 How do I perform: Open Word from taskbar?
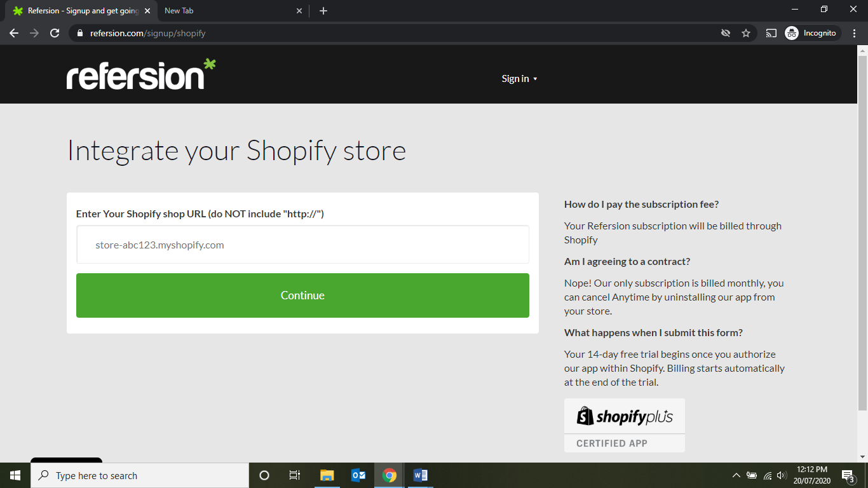[x=420, y=475]
